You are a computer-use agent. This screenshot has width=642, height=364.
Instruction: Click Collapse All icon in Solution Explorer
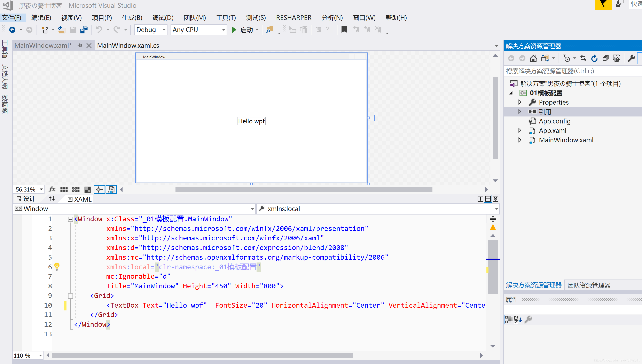(605, 58)
